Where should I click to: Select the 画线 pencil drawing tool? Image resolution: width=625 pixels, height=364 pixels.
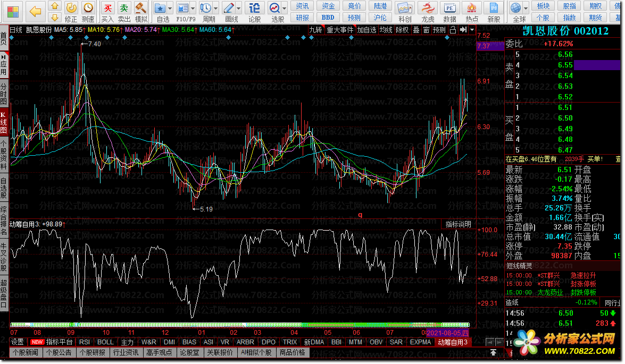point(229,8)
